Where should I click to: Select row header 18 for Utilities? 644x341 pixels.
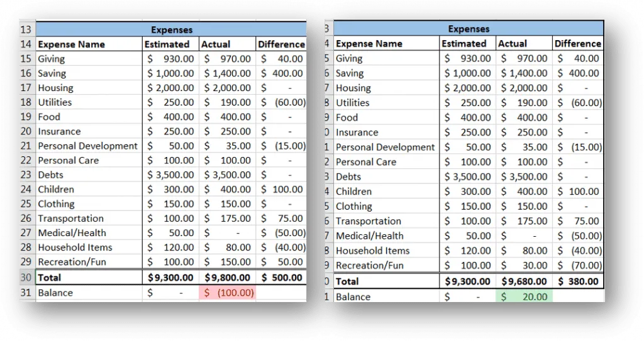pyautogui.click(x=27, y=102)
